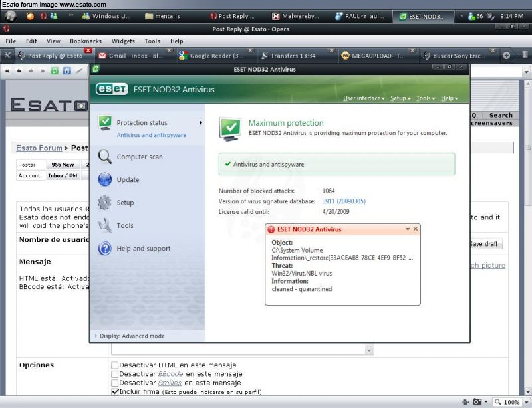Open the Edit menu in Opera
Viewport: 532px width, 408px height.
point(31,41)
